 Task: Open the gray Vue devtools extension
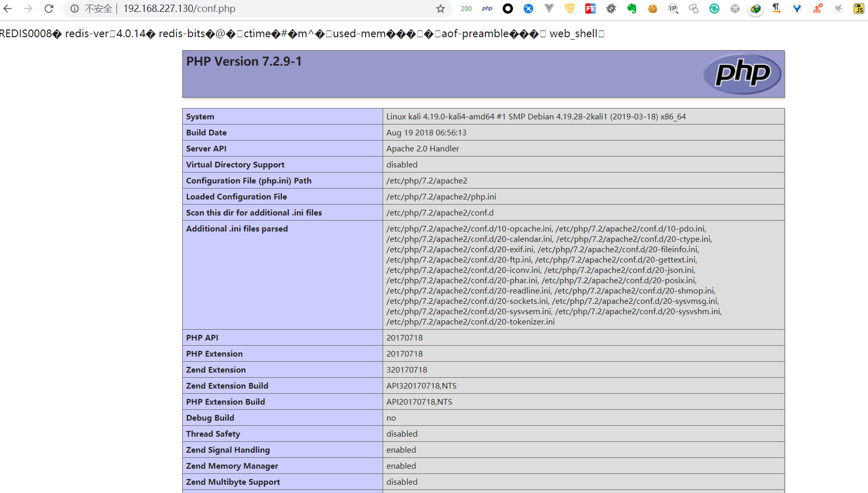(x=549, y=9)
